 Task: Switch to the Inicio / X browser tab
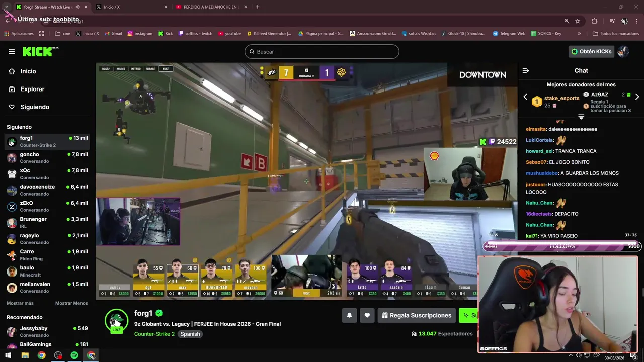[132, 7]
